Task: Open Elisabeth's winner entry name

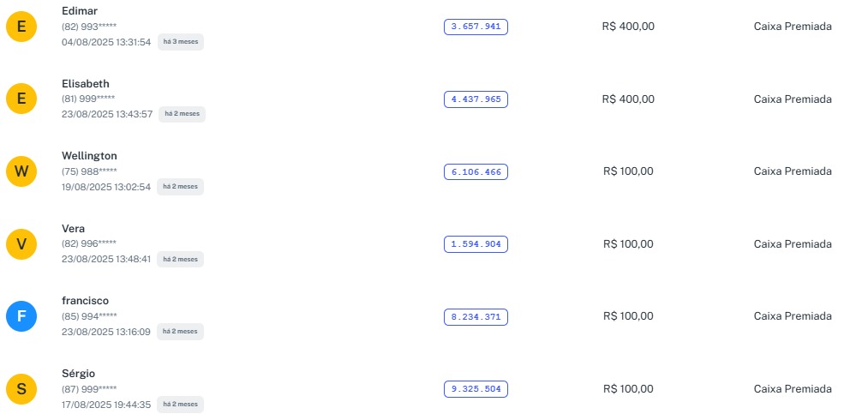Action: coord(86,83)
